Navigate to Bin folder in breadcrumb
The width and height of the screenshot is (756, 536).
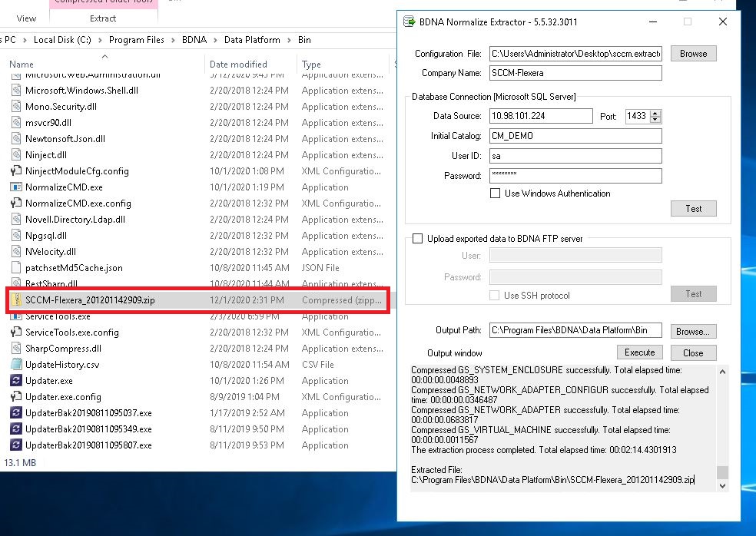[x=304, y=40]
